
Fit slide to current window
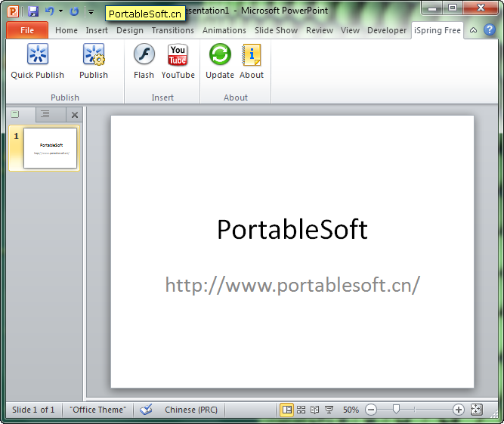(x=476, y=410)
